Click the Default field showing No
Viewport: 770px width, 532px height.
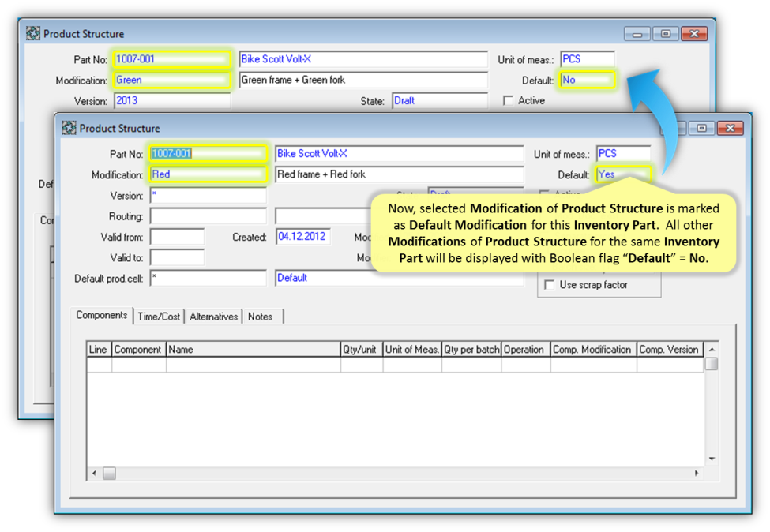(588, 80)
